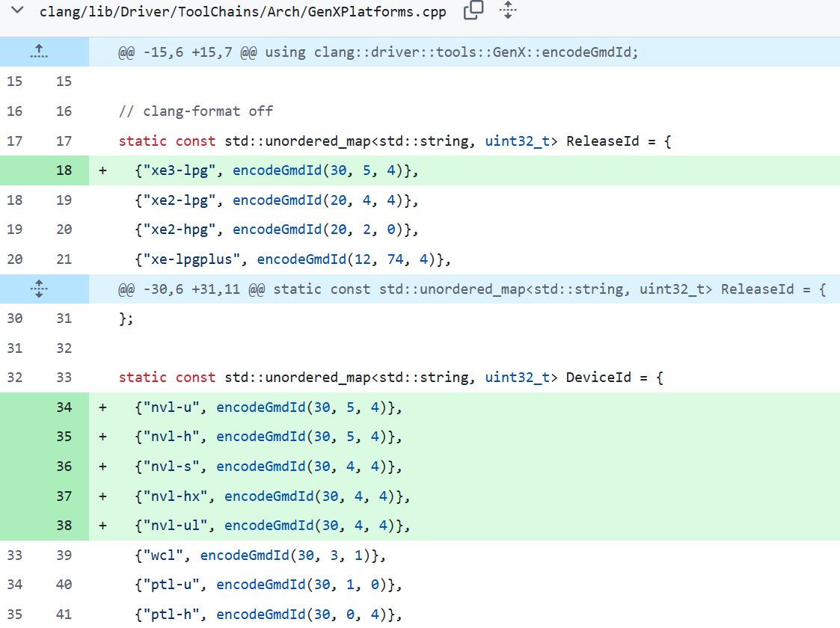Expand hidden lines between the two hunks

[x=39, y=289]
